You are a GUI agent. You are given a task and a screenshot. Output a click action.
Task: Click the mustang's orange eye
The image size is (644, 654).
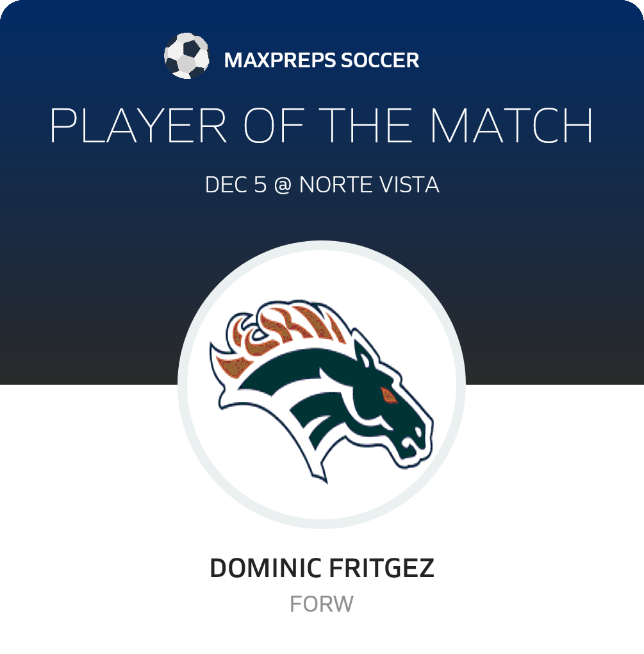pyautogui.click(x=388, y=395)
